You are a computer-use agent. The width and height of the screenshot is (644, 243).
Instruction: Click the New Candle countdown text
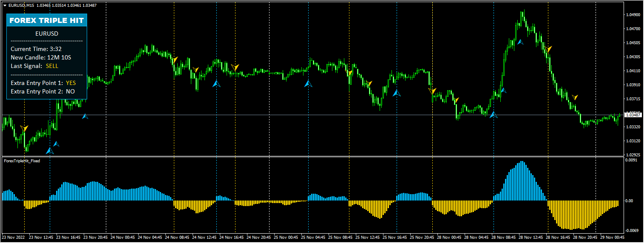41,57
